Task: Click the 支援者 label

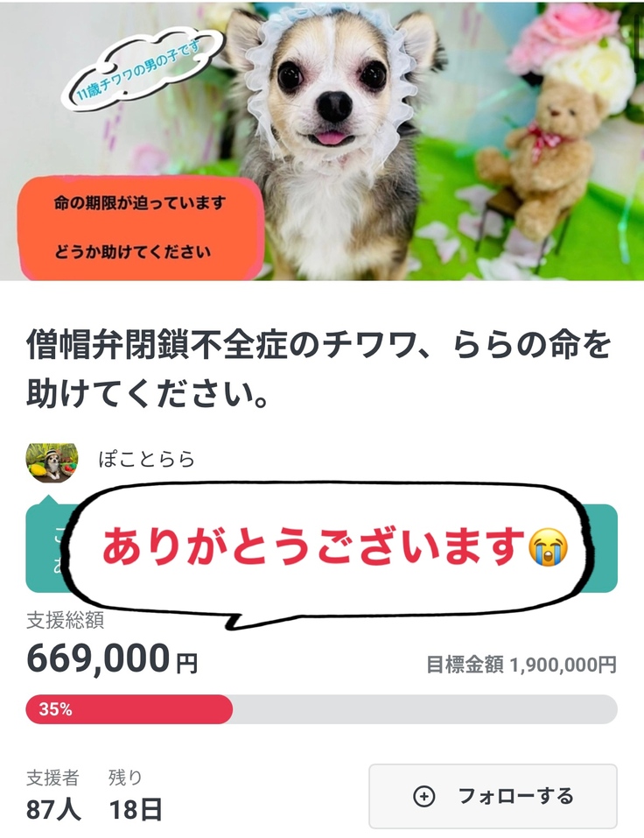Action: click(x=52, y=778)
